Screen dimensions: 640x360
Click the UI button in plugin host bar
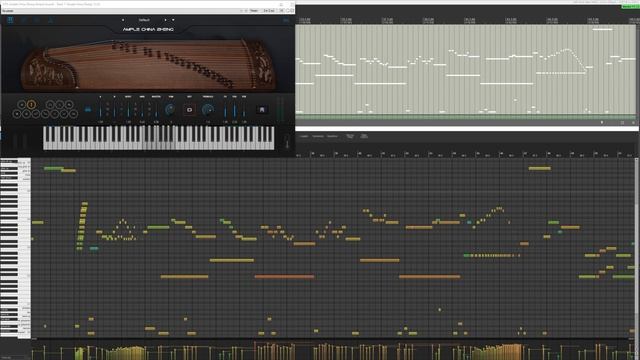coord(282,11)
